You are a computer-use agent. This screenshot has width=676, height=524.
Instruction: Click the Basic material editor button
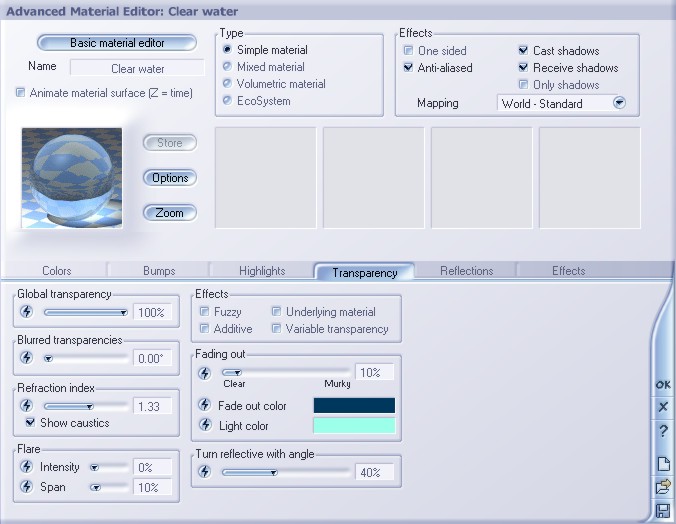click(117, 43)
